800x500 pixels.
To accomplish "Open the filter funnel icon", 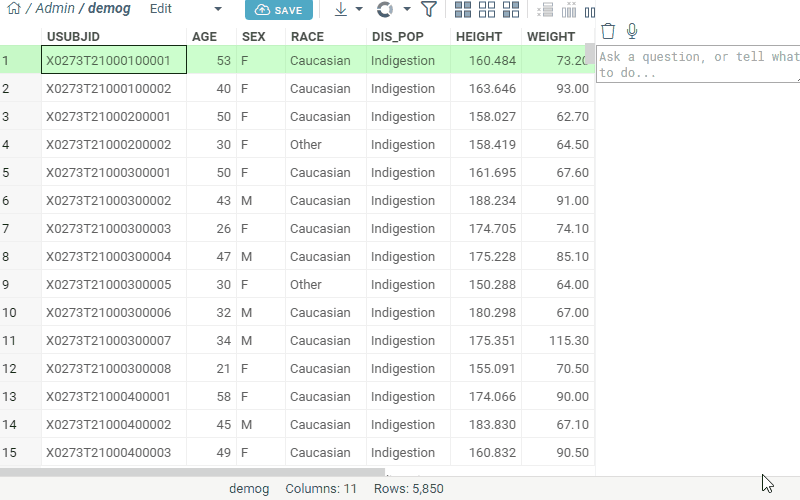I will coord(428,10).
